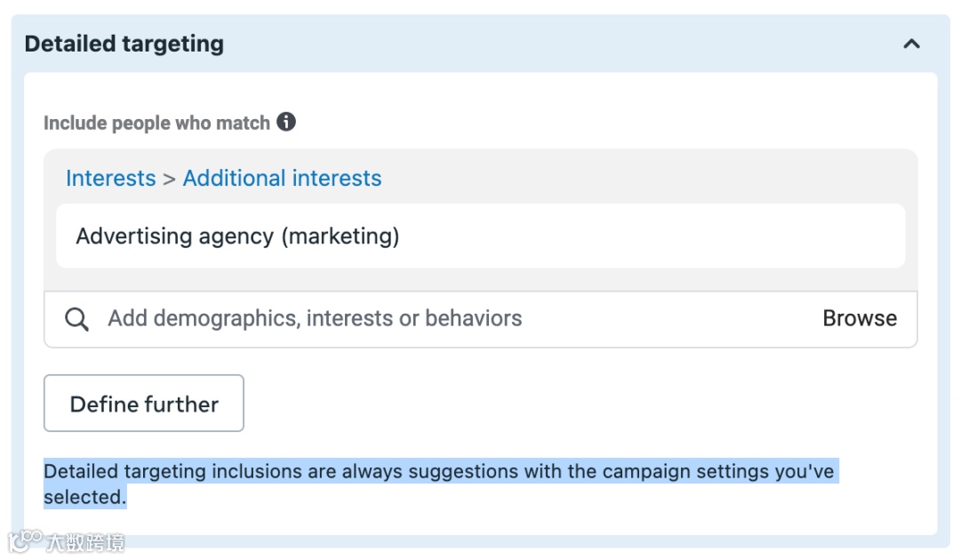This screenshot has width=960, height=560.
Task: Click the Detailed targeting section title
Action: click(124, 44)
